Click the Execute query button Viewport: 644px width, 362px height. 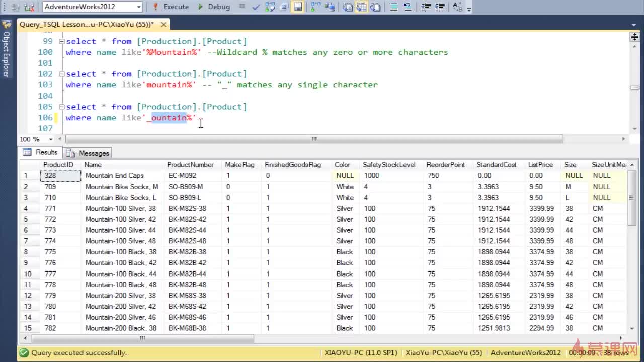point(171,7)
